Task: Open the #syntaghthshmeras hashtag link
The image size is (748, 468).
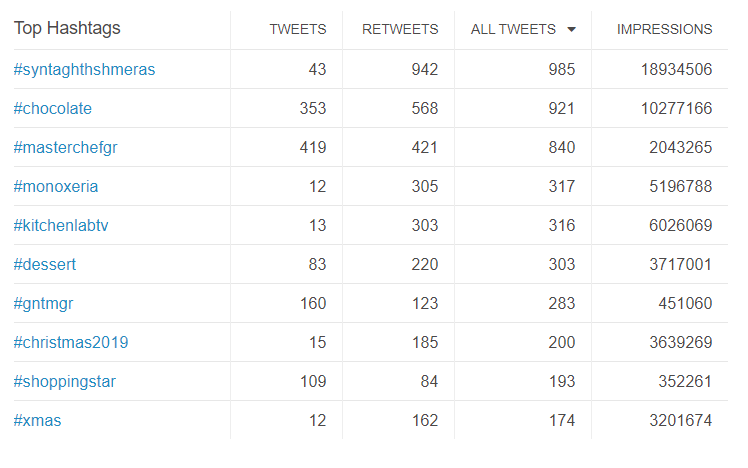Action: (x=84, y=70)
